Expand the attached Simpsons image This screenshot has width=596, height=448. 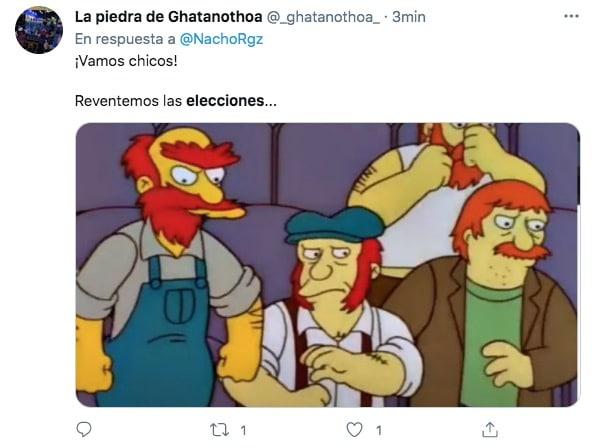[328, 265]
